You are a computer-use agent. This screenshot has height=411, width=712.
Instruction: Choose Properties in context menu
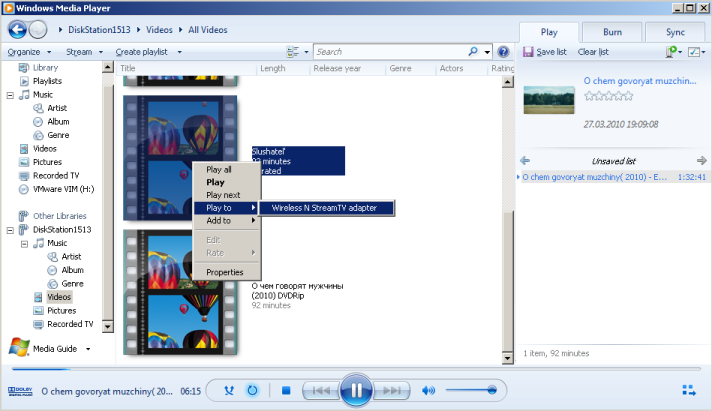(227, 272)
